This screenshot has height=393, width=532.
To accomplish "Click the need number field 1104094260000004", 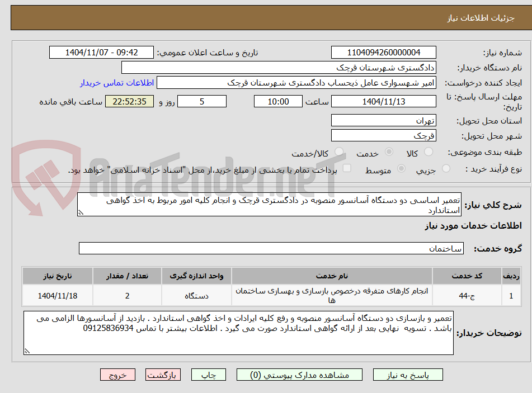I will pos(384,53).
